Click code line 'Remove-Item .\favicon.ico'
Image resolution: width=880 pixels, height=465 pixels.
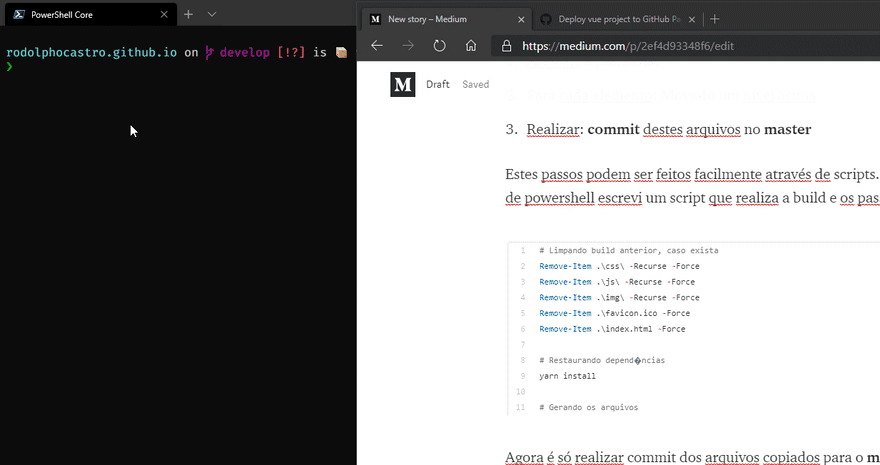click(615, 313)
